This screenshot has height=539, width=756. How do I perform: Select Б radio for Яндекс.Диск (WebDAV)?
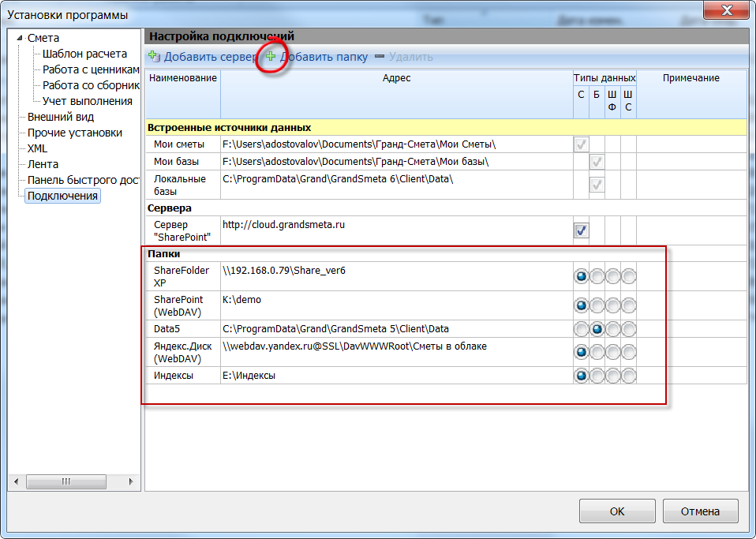coord(597,353)
